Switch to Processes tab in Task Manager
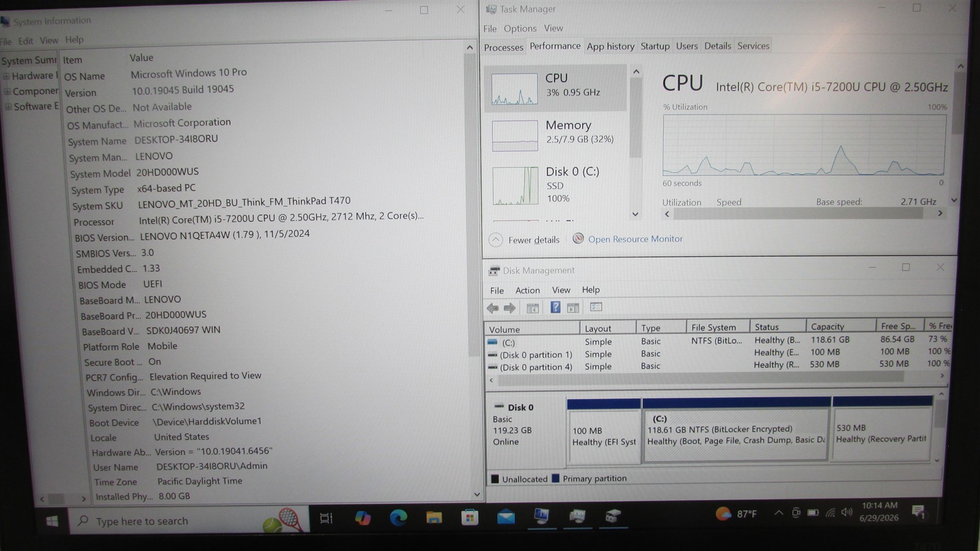 tap(503, 47)
